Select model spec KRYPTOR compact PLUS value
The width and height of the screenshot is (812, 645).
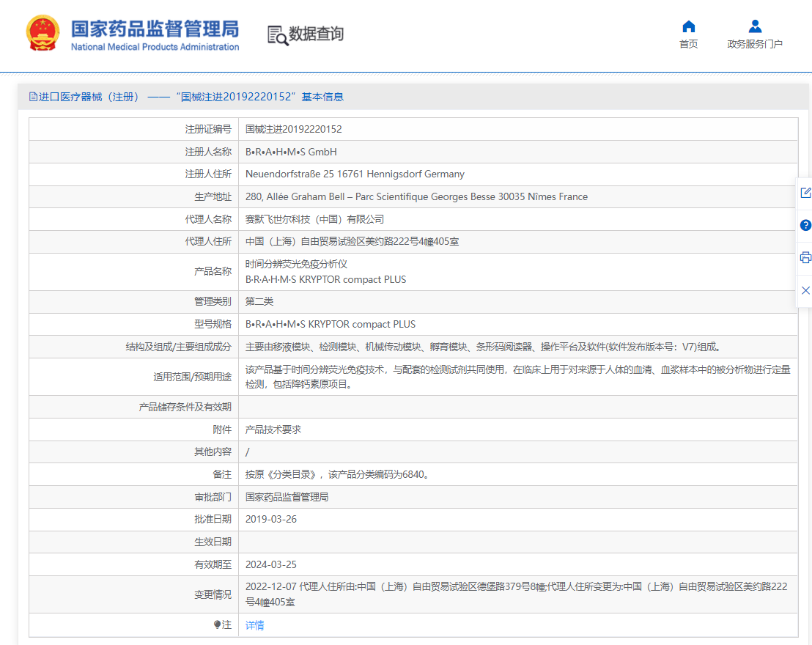tap(330, 324)
